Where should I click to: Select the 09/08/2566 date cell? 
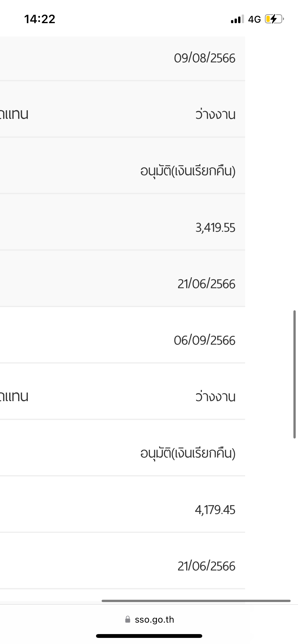point(205,58)
